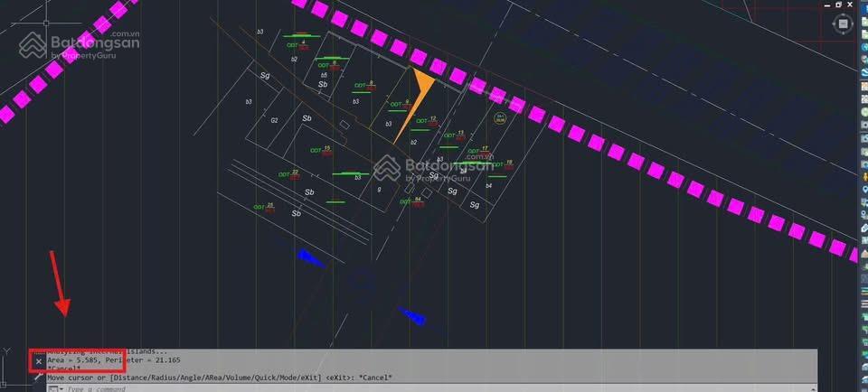Select parcel label ODT 22
Screen dimensions: 868x392
(x=289, y=174)
